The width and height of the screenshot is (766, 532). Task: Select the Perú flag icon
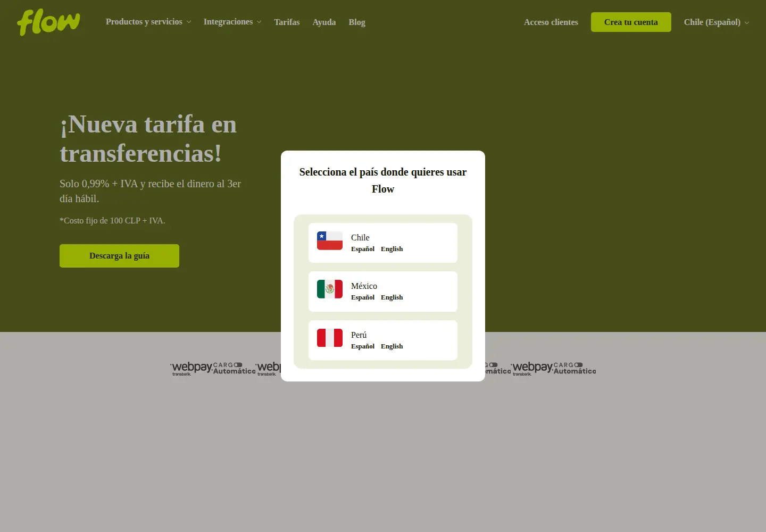(330, 338)
